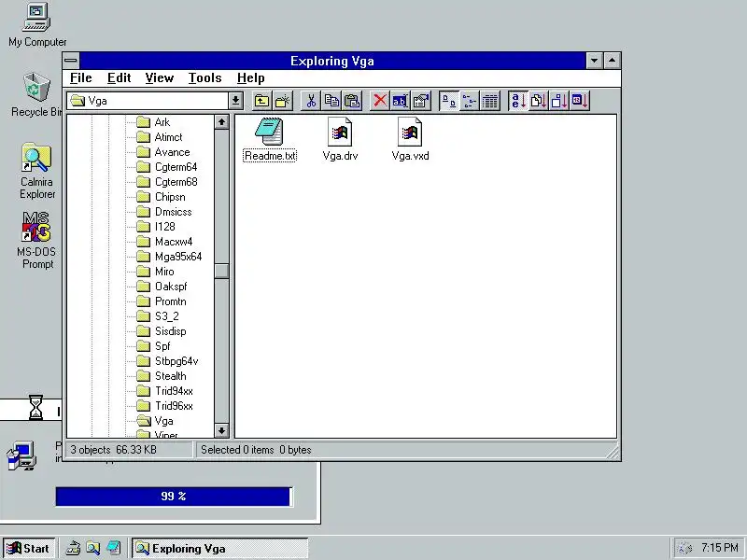The image size is (747, 560).
Task: Select the Cgterm64 folder
Action: coord(167,167)
